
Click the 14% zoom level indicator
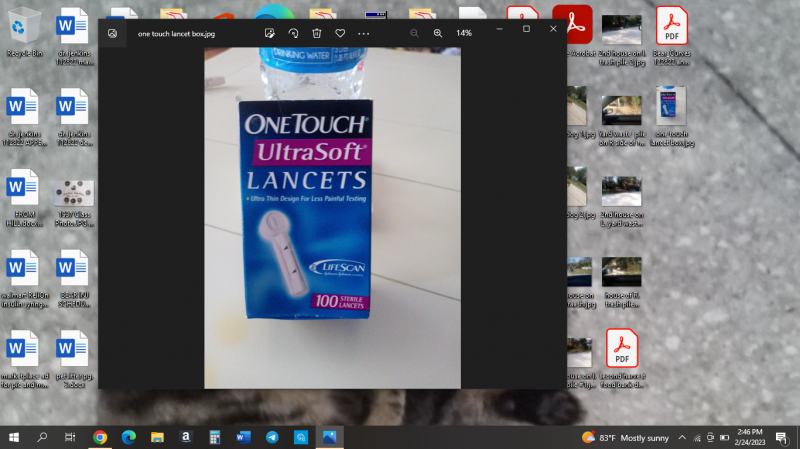click(x=464, y=33)
